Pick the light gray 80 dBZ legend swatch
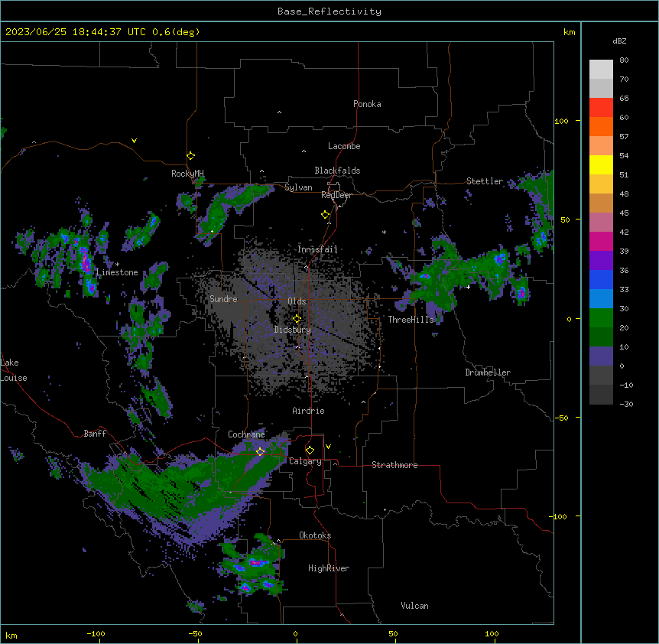659x644 pixels. (x=601, y=70)
